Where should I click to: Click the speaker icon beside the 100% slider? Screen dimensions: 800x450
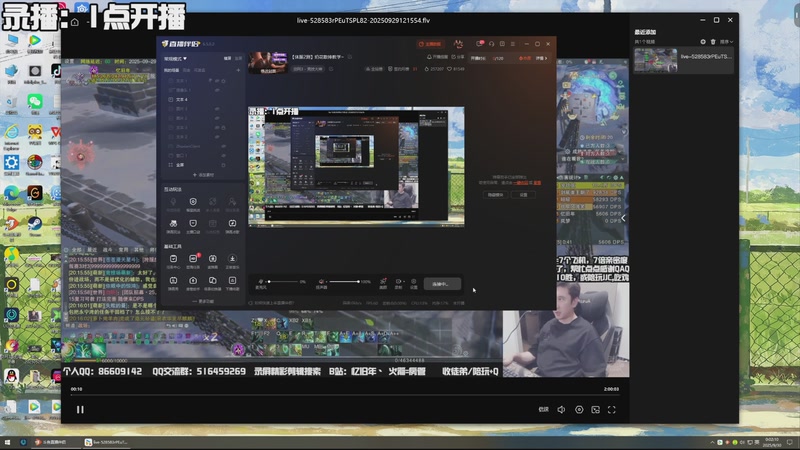coord(321,282)
